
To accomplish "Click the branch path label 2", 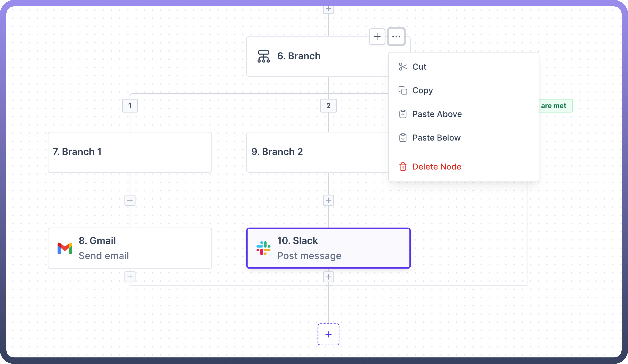I will (x=328, y=106).
